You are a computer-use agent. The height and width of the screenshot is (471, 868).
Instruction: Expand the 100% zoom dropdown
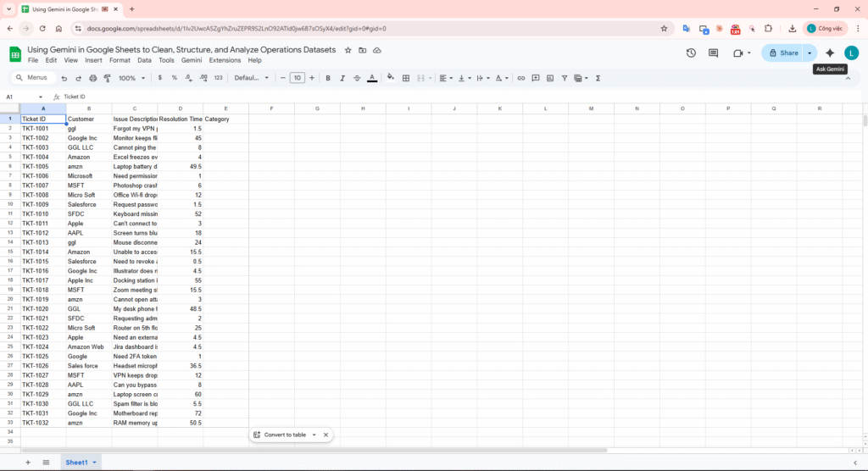click(131, 78)
